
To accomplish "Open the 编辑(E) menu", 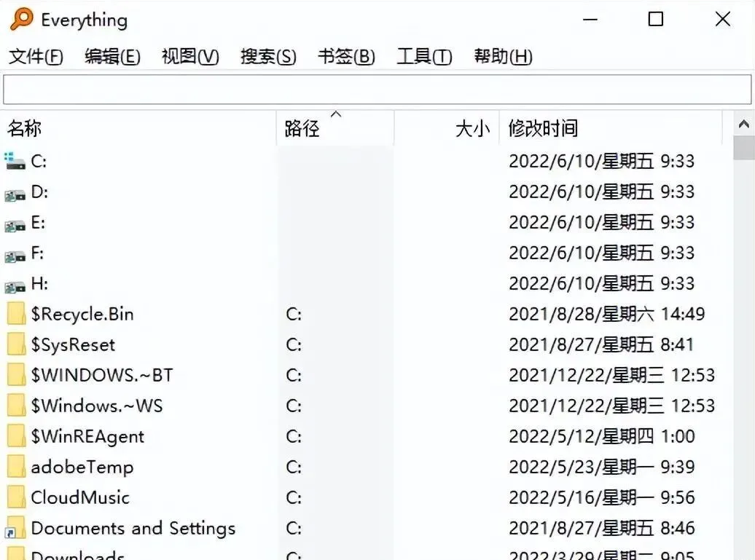I will (113, 56).
